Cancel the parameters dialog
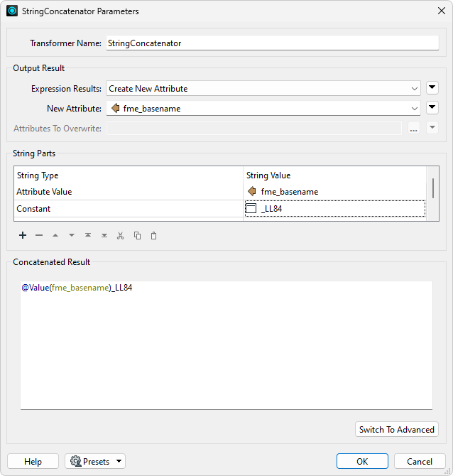Screen dimensions: 453x476 [420, 461]
